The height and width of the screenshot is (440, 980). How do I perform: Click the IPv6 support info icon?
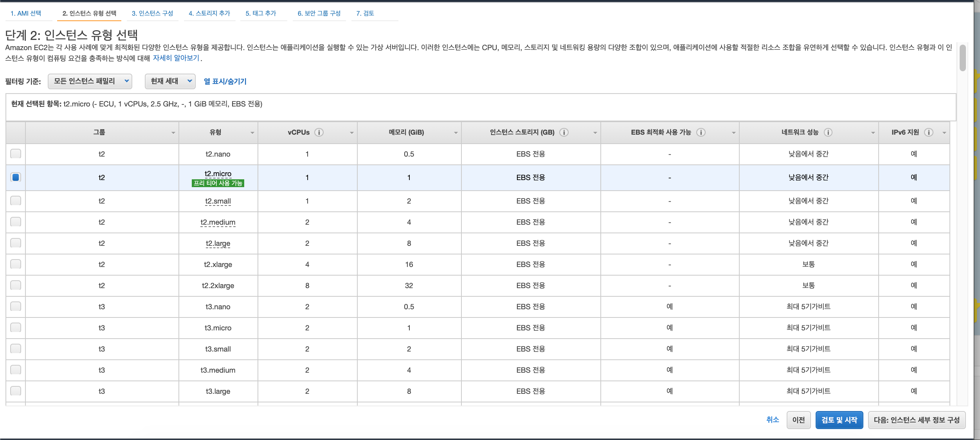(928, 132)
